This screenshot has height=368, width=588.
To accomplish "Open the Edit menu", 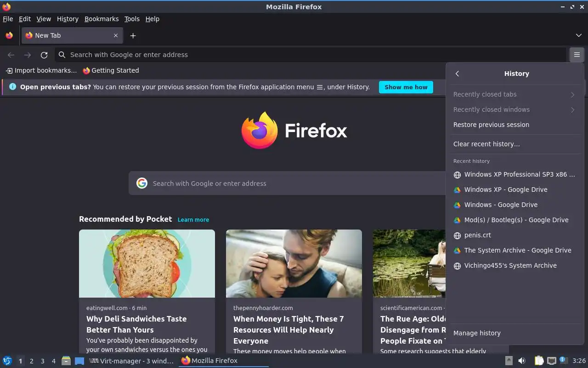I will (x=25, y=19).
